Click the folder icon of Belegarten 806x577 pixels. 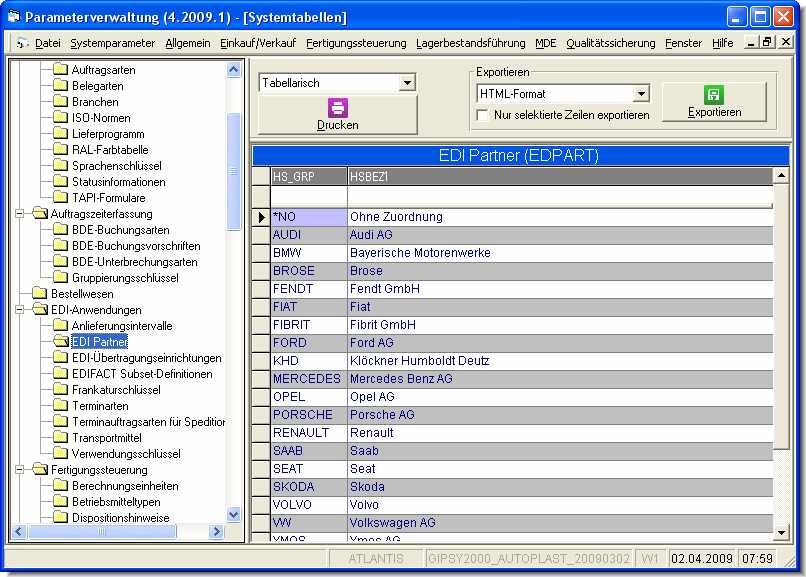click(x=60, y=85)
